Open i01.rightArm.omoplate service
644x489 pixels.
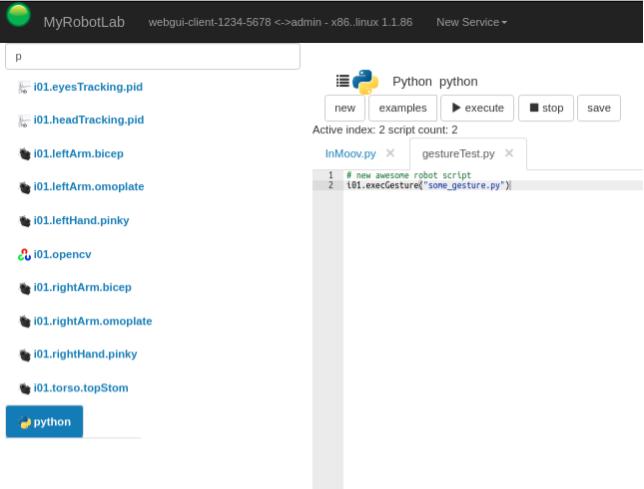coord(93,321)
